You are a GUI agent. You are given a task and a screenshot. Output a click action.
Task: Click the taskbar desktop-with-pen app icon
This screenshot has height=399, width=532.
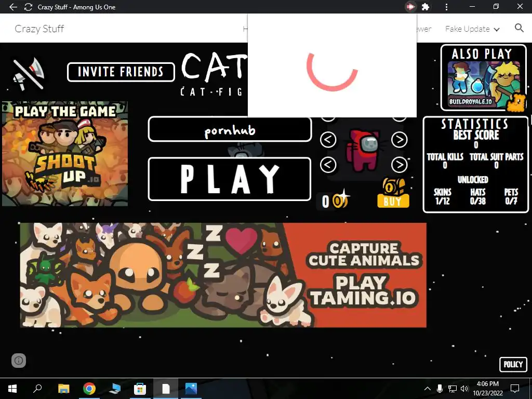[x=115, y=389]
